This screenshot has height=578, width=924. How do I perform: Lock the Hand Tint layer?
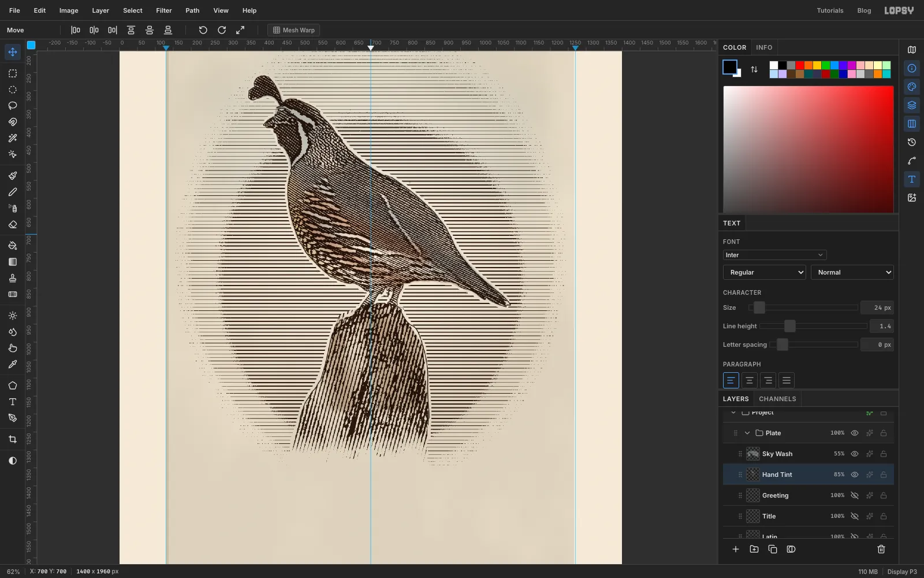pos(884,475)
